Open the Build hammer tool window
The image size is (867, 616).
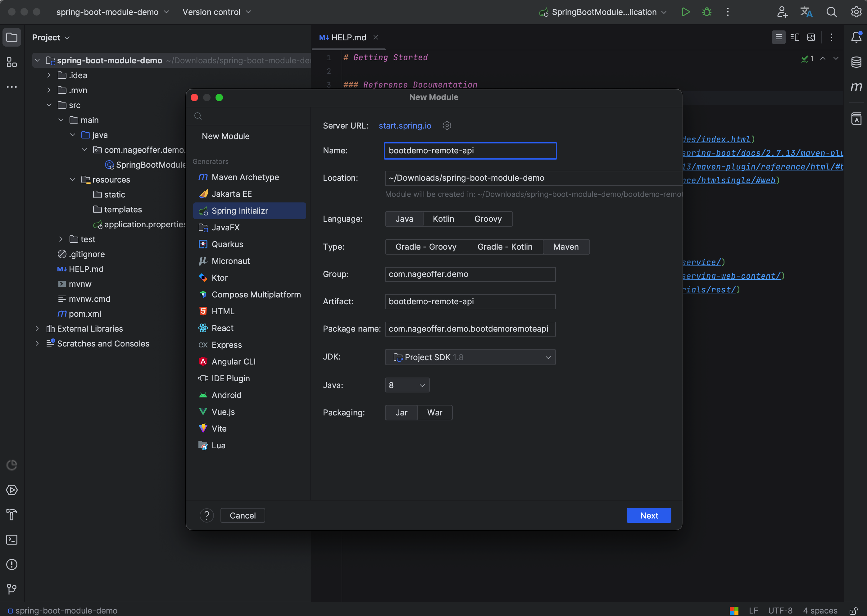pyautogui.click(x=12, y=515)
